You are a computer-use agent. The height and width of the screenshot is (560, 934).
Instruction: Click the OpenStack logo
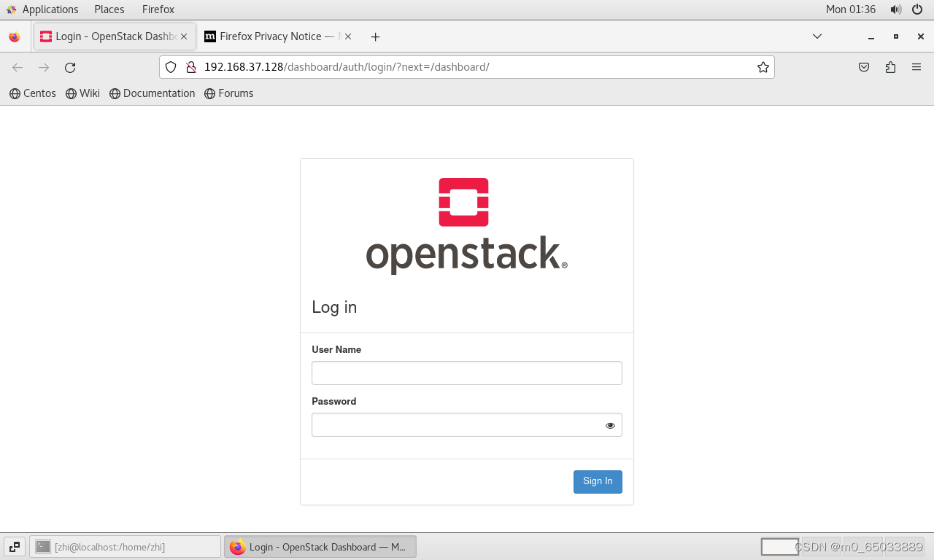point(466,225)
